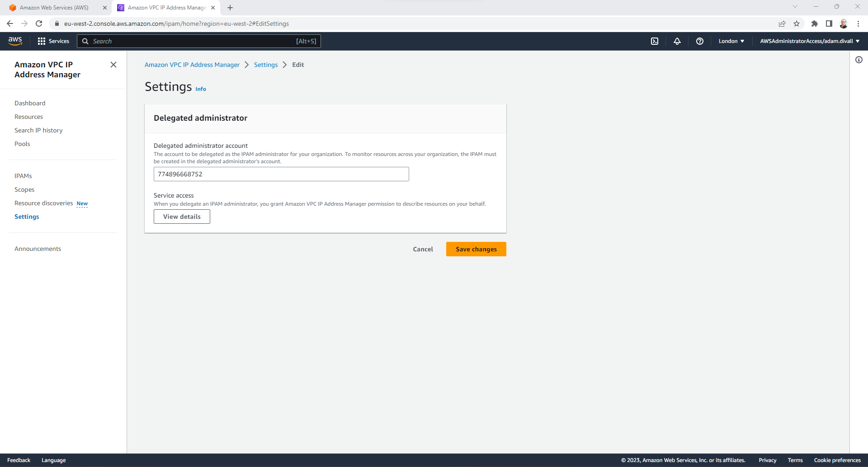Close the Amazon VPC IP Address Manager tab
The height and width of the screenshot is (467, 868).
click(213, 8)
